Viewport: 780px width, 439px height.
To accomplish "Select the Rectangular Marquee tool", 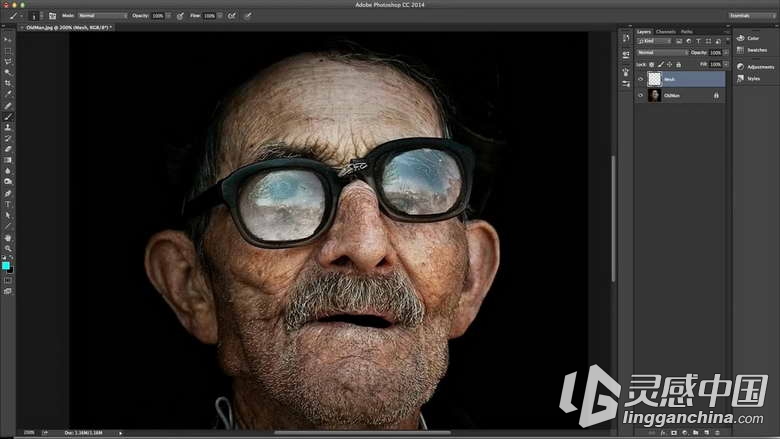I will [7, 51].
